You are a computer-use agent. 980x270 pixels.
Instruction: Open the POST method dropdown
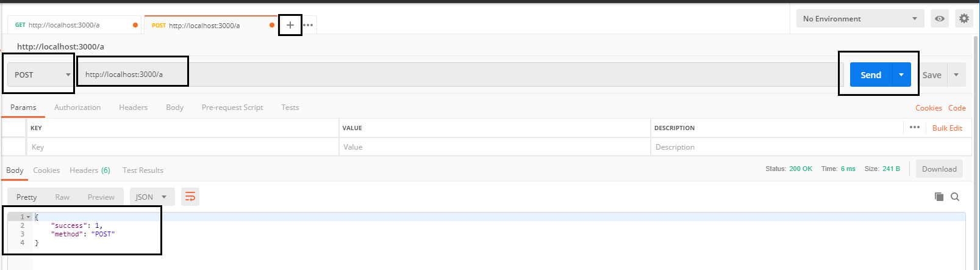[x=40, y=75]
